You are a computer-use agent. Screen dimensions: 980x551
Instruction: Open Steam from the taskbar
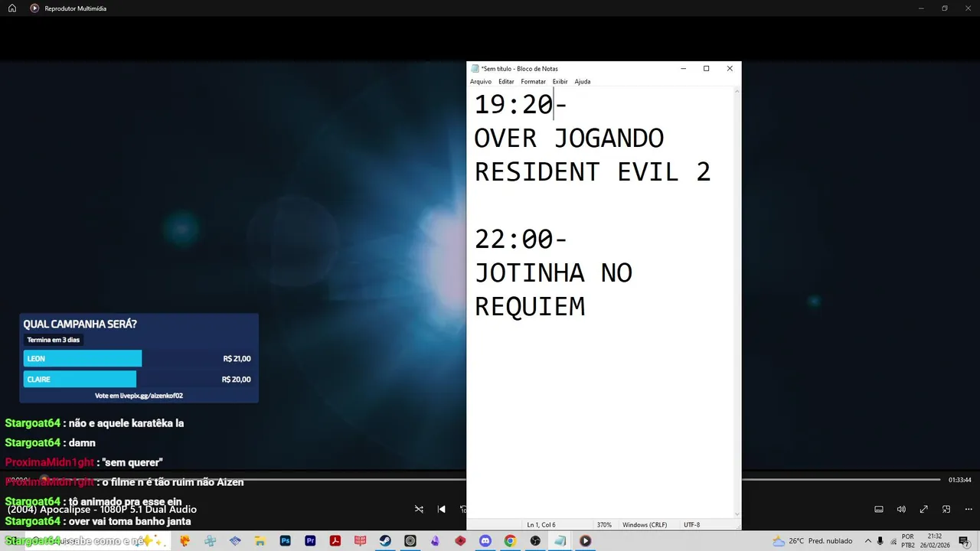tap(385, 540)
